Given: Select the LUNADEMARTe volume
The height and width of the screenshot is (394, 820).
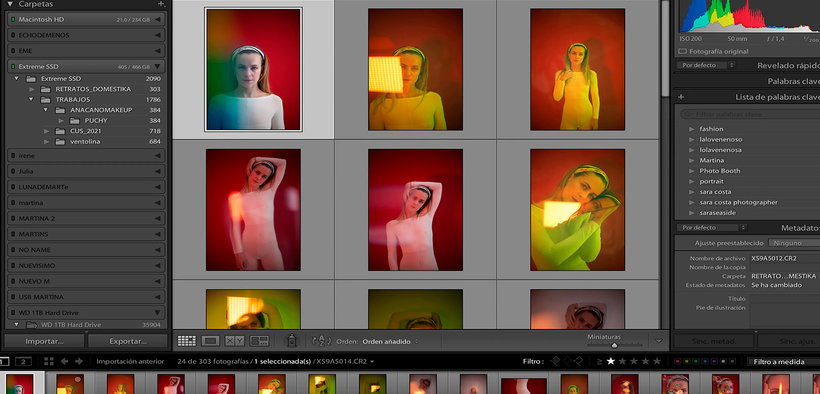Looking at the screenshot, I should [x=85, y=187].
